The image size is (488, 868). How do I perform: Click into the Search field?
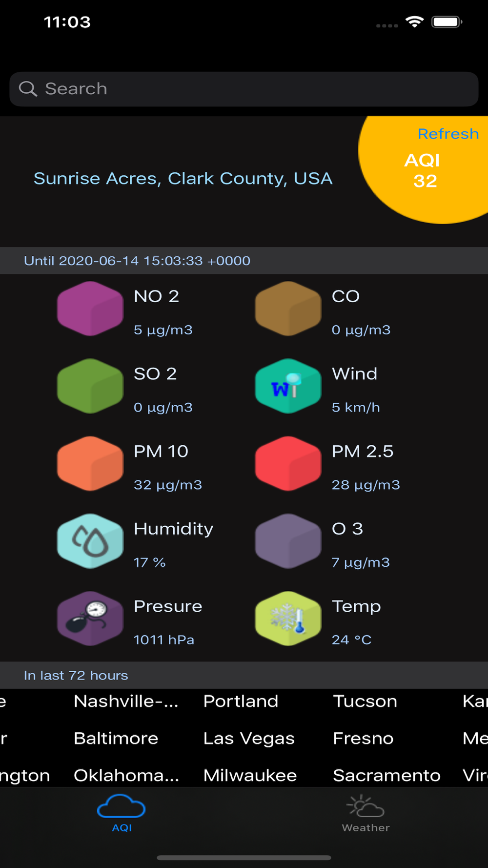coord(244,89)
